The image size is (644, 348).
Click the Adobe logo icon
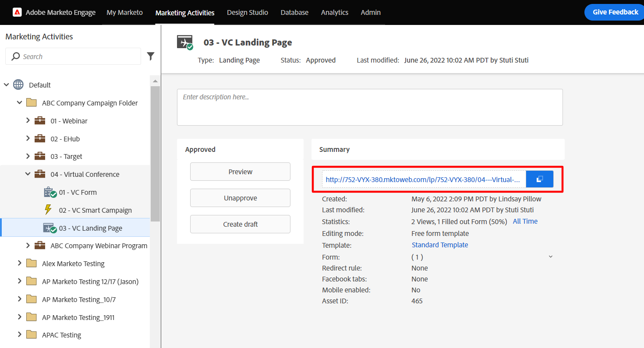click(x=17, y=12)
